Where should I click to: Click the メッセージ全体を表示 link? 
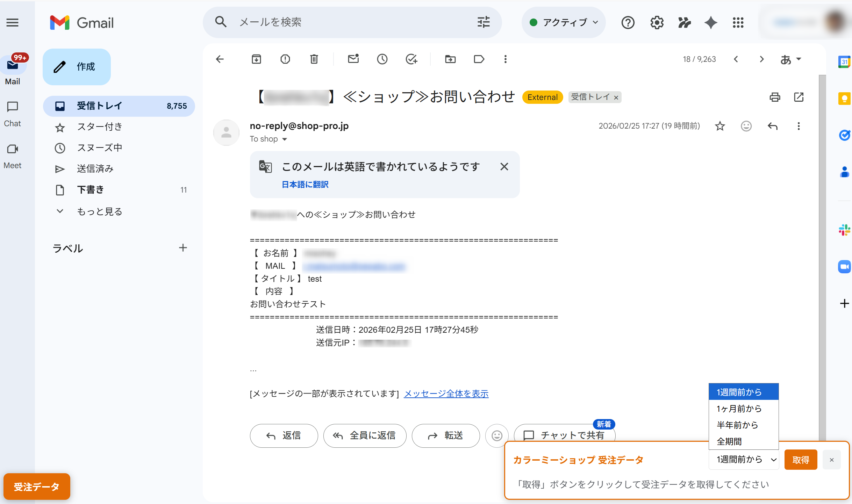(446, 394)
